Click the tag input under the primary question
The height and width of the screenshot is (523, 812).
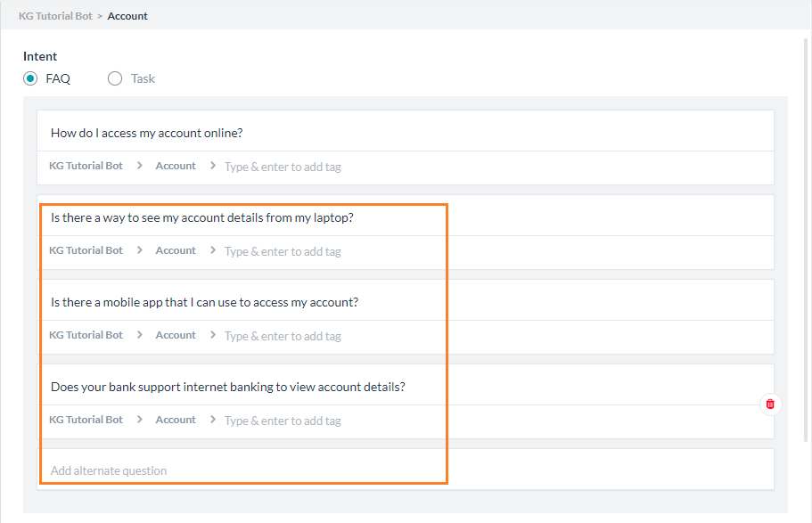pyautogui.click(x=283, y=167)
